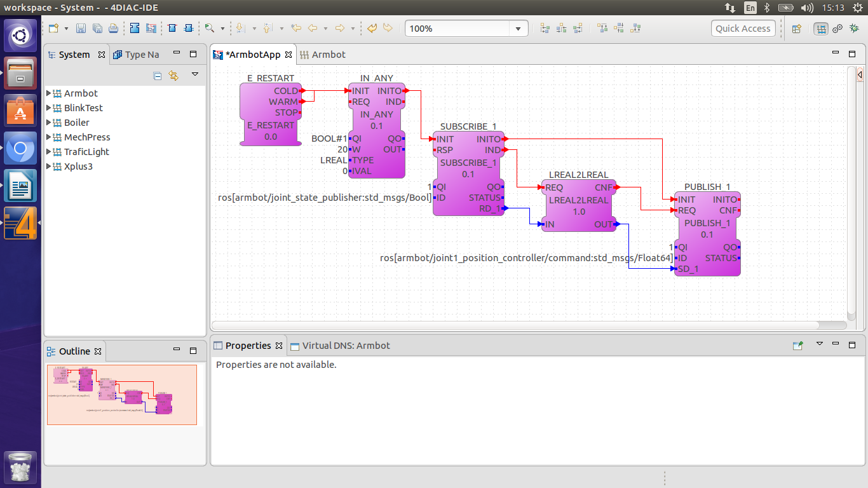Viewport: 868px width, 488px height.
Task: Click the Save icon in the toolbar
Action: [81, 29]
